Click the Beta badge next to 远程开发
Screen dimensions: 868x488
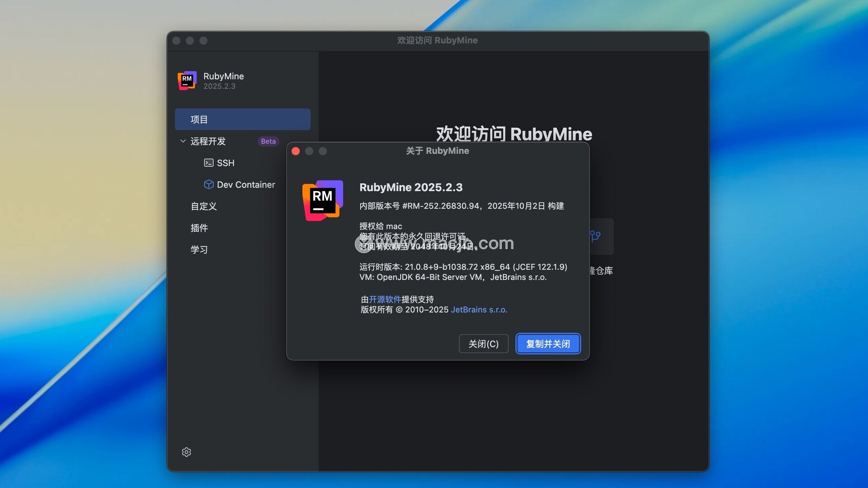(x=268, y=141)
